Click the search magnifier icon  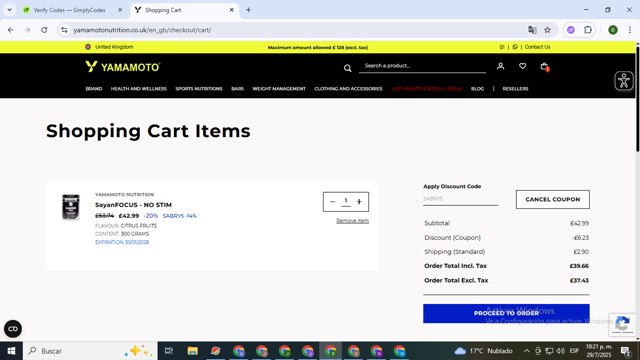[x=347, y=68]
